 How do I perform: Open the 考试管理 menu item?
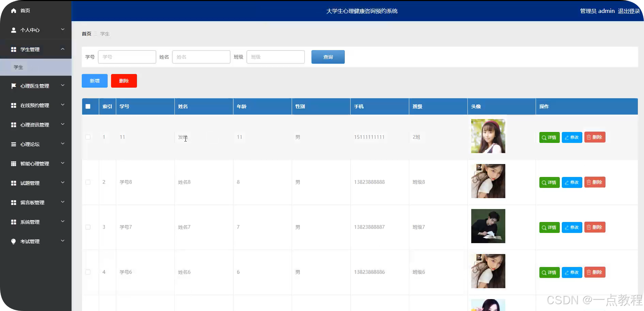36,241
